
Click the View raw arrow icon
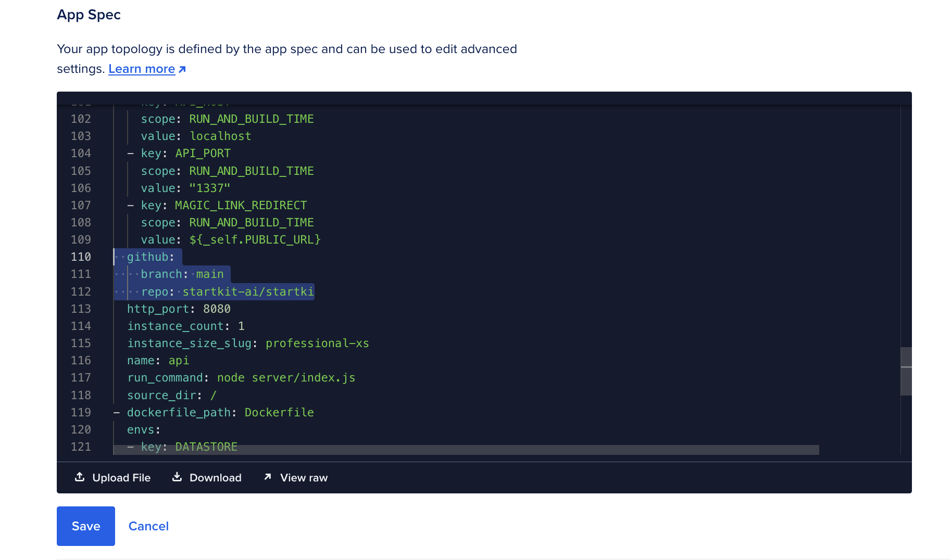point(268,477)
